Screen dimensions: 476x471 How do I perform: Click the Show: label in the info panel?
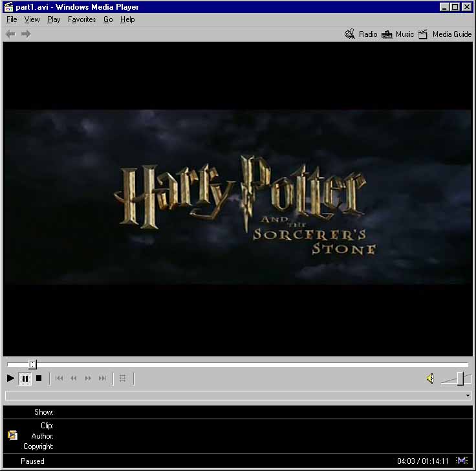tap(44, 412)
